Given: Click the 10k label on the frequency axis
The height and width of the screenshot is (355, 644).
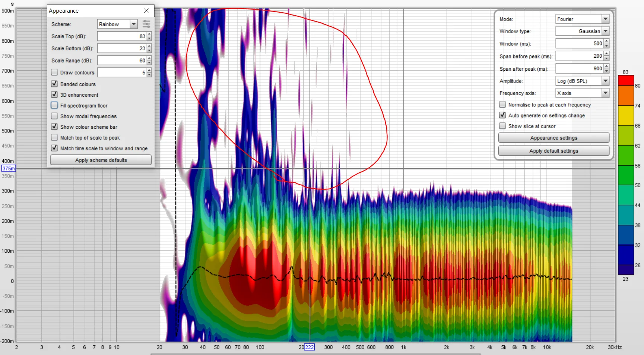Looking at the screenshot, I should click(x=547, y=347).
